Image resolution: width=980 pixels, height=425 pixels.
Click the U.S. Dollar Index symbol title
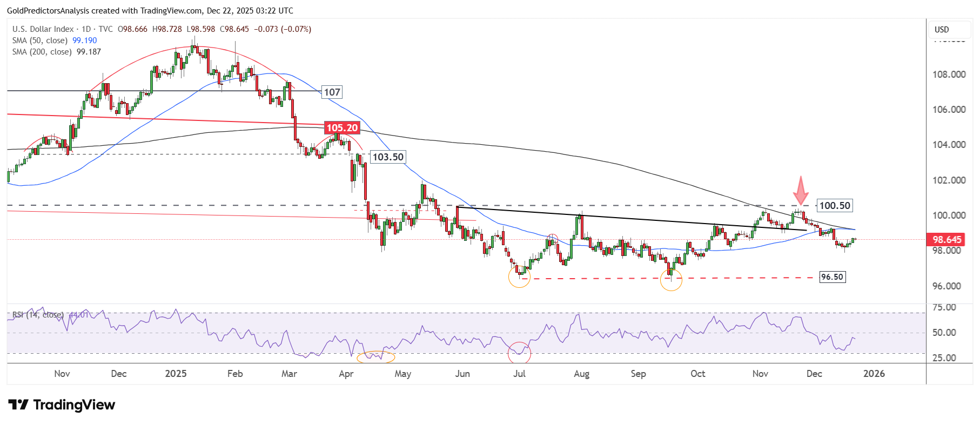(43, 29)
